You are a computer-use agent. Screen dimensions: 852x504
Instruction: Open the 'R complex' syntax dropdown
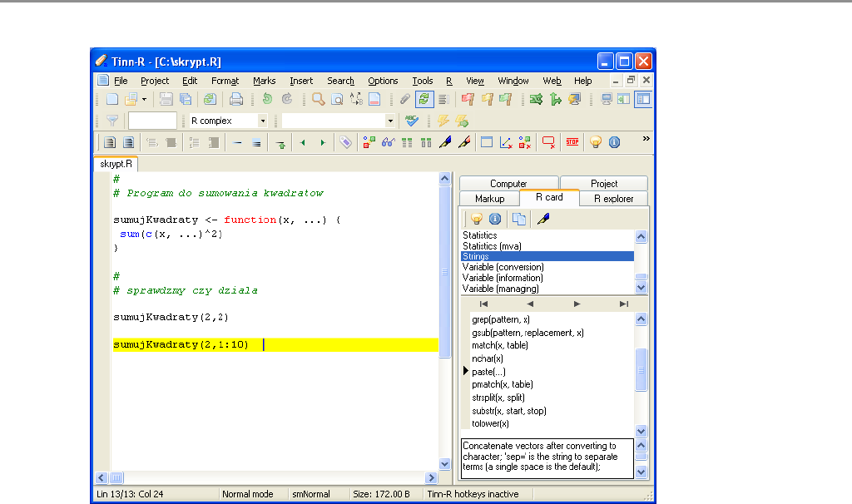click(263, 121)
